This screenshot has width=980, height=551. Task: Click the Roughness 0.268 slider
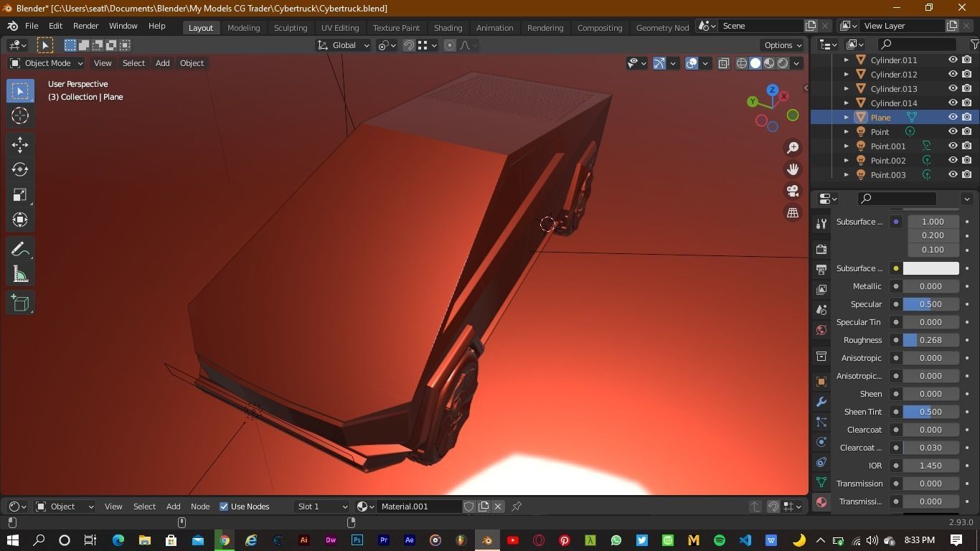[x=930, y=340]
